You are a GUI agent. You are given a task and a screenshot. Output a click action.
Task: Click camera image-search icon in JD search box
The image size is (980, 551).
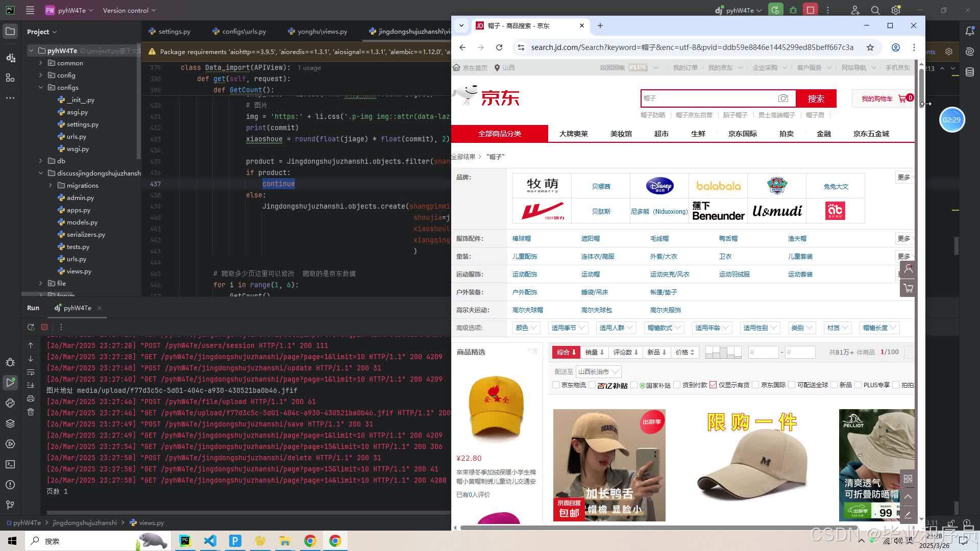[x=783, y=98]
